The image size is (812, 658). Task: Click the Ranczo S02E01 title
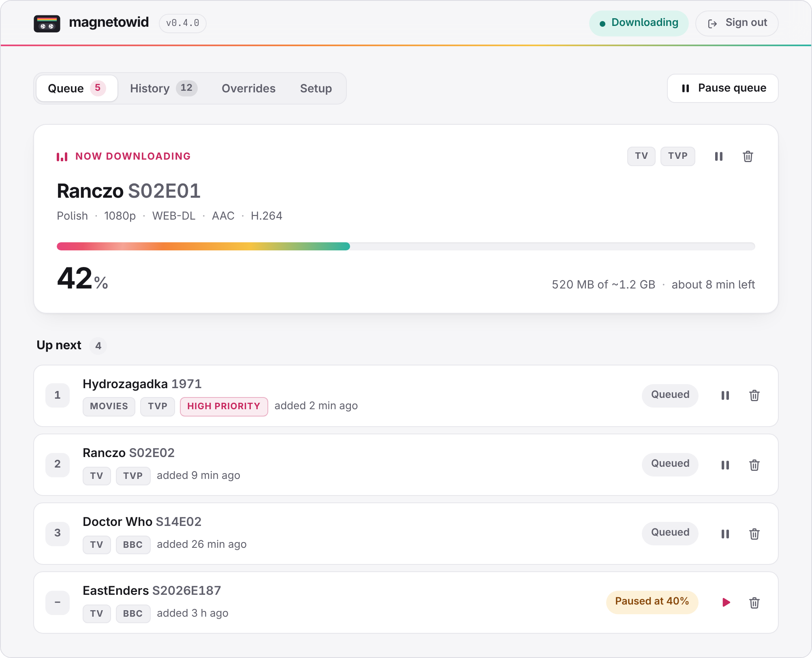[x=129, y=191]
